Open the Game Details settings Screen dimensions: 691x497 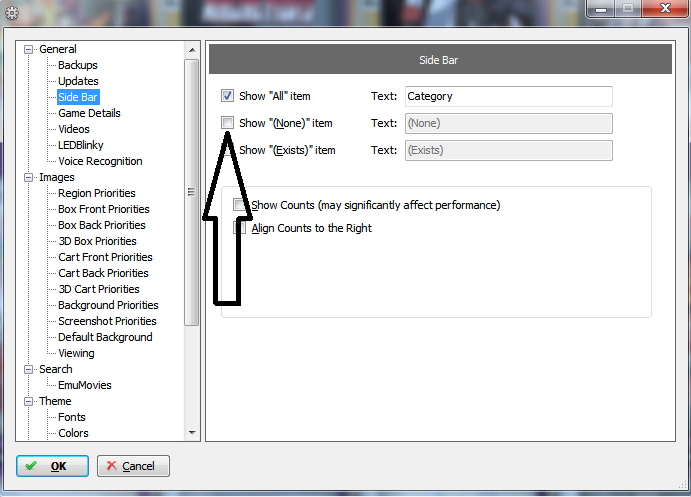[89, 113]
